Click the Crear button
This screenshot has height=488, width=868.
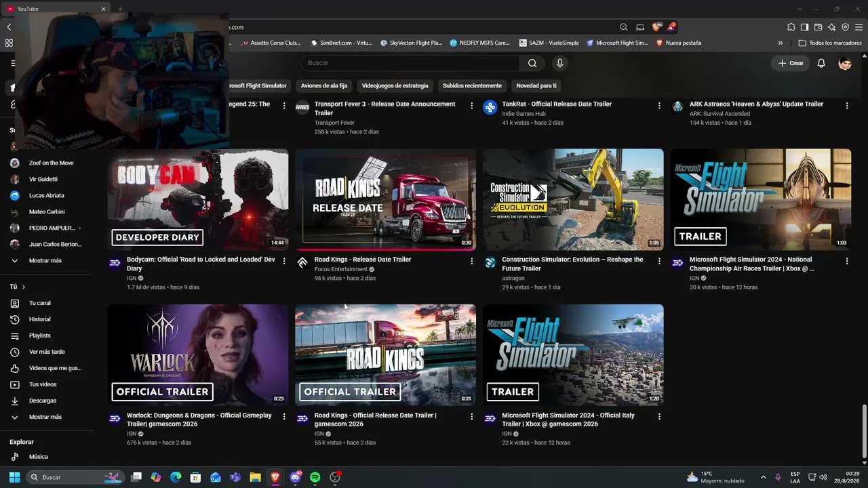point(791,63)
